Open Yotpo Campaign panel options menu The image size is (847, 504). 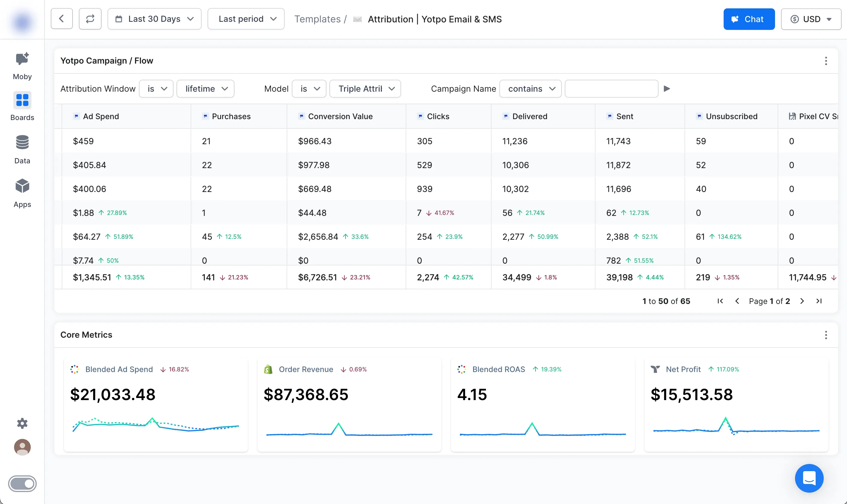click(826, 61)
